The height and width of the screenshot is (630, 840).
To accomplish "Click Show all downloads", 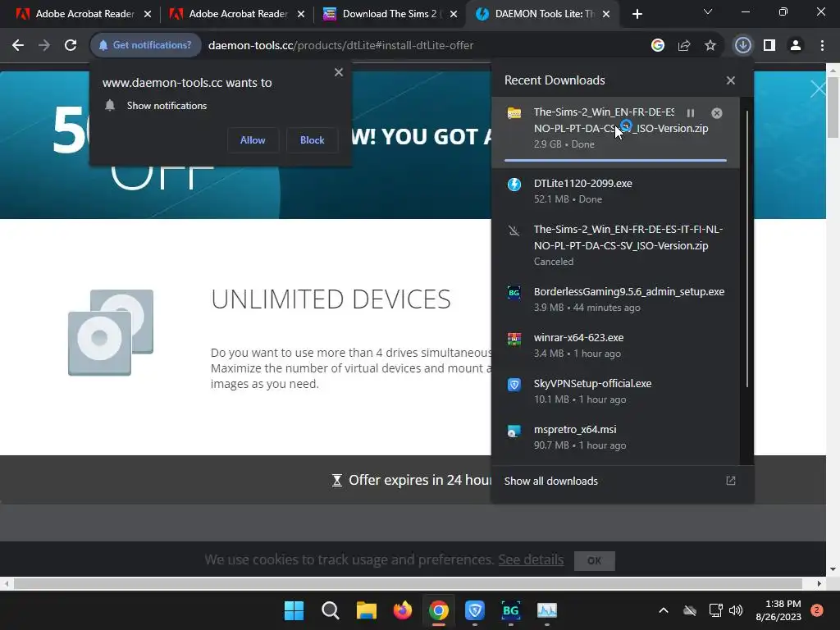I will (x=622, y=481).
